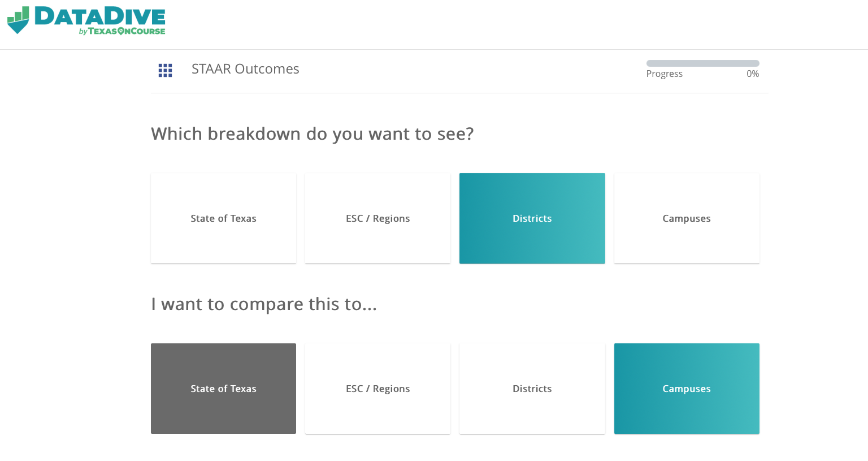This screenshot has height=461, width=868.
Task: Click the DataDive bar chart logo icon
Action: tap(18, 20)
